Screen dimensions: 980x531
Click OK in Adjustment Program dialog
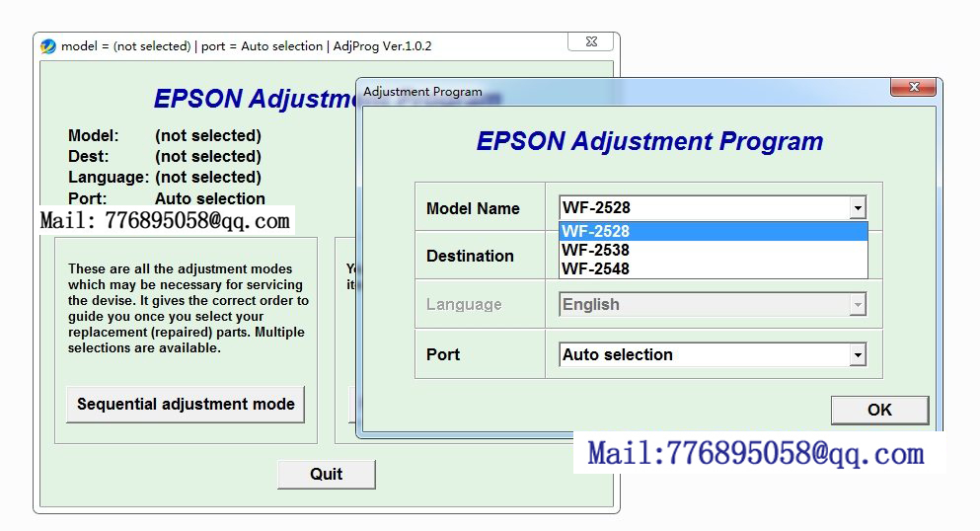pos(879,410)
